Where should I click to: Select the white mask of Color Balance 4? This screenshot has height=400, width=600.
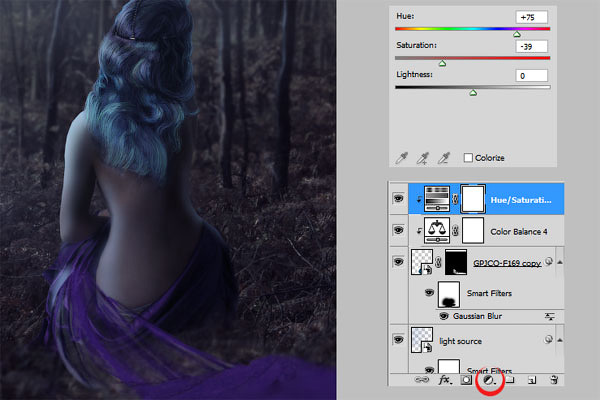pyautogui.click(x=473, y=231)
